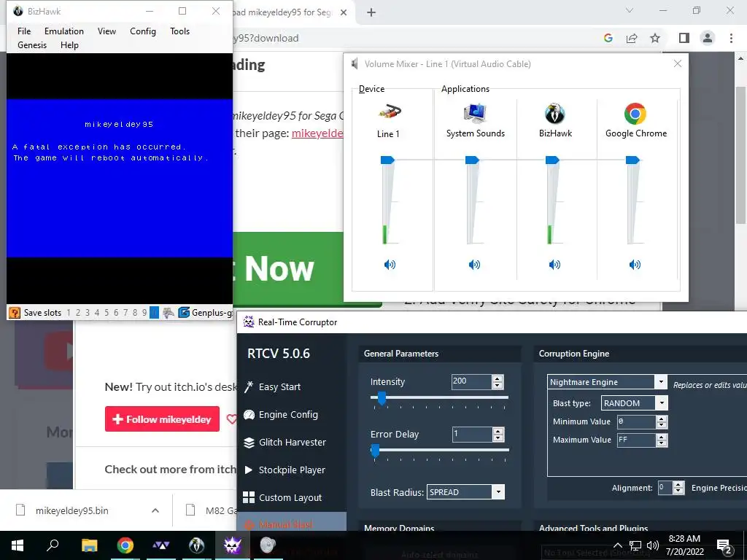Click the BizHawk volume slider handle
Viewport: 747px width, 560px height.
tap(552, 160)
